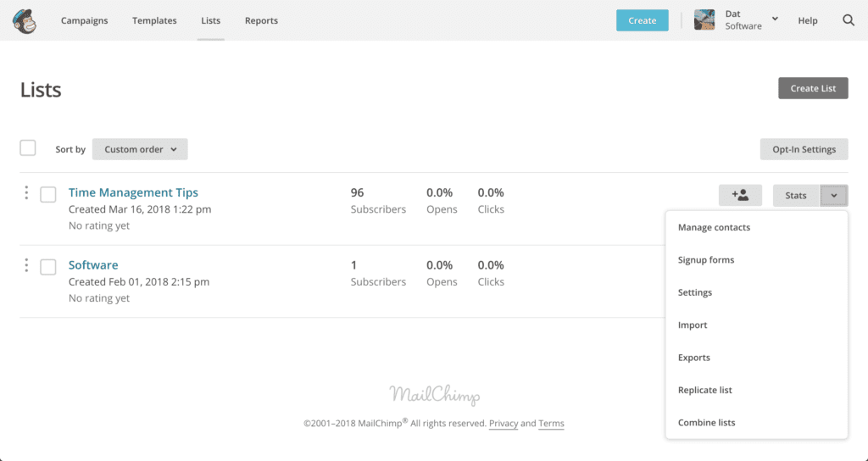Open the Privacy link in footer

coord(504,424)
